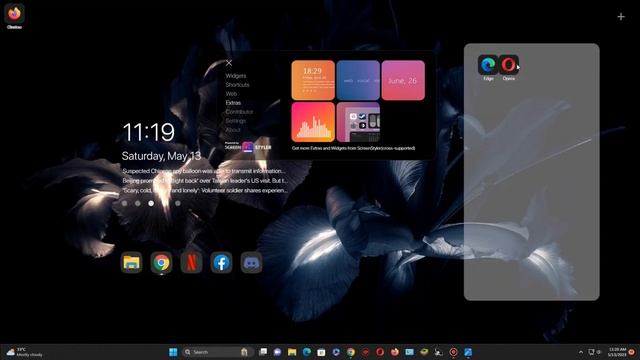Open Opera in the taskbar
Image resolution: width=640 pixels, height=360 pixels.
380,352
